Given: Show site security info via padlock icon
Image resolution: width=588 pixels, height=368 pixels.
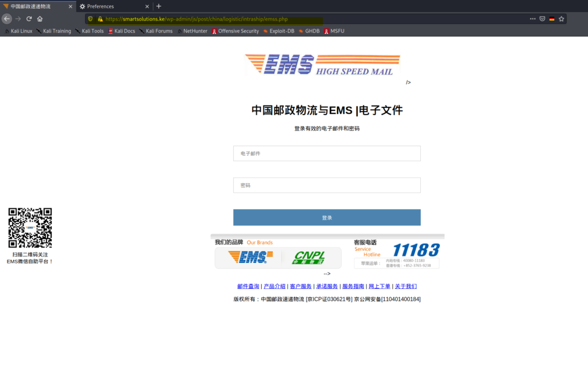Looking at the screenshot, I should coord(100,19).
